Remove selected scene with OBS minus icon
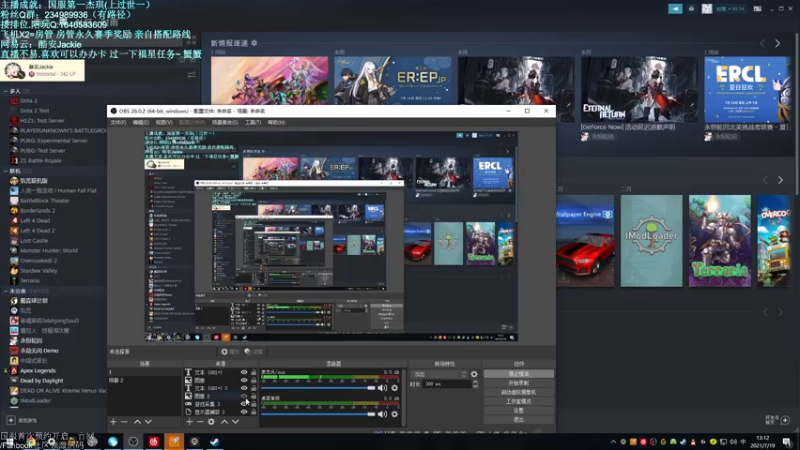The width and height of the screenshot is (800, 450). pyautogui.click(x=124, y=422)
